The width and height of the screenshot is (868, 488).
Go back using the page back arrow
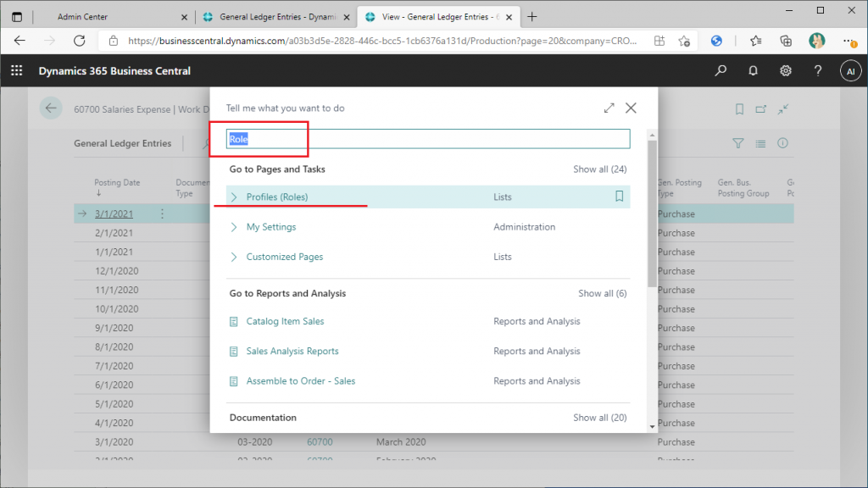51,108
